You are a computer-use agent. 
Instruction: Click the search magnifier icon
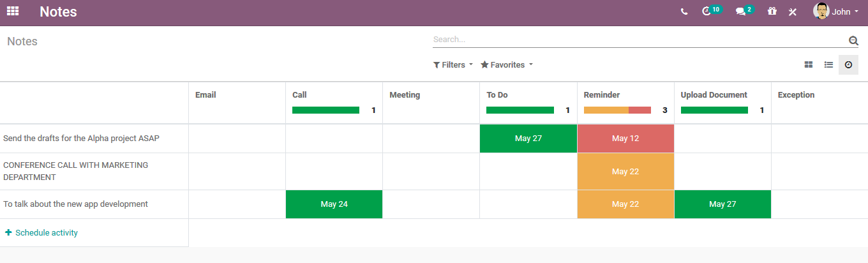pyautogui.click(x=853, y=41)
